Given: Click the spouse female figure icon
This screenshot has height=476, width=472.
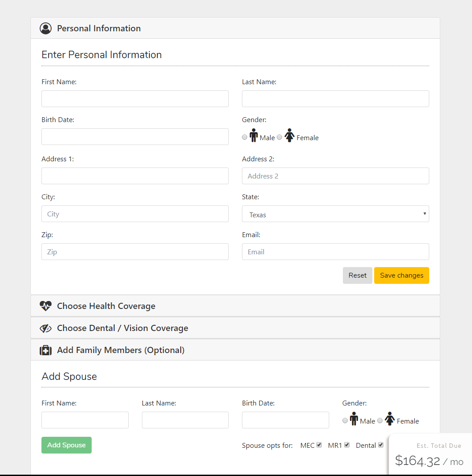Looking at the screenshot, I should [x=390, y=419].
